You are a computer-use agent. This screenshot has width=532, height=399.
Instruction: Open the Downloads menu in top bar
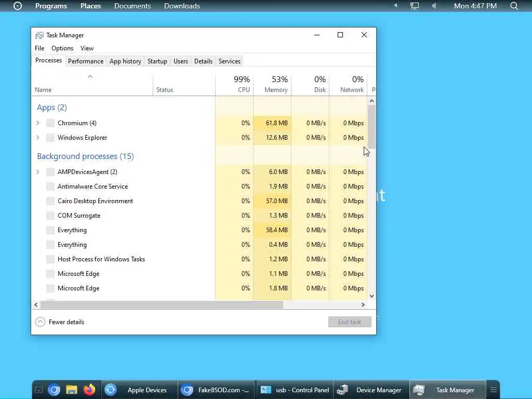[182, 6]
